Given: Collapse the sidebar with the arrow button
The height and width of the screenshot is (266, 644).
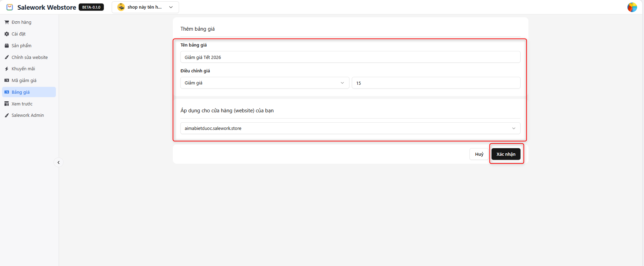Looking at the screenshot, I should tap(59, 162).
